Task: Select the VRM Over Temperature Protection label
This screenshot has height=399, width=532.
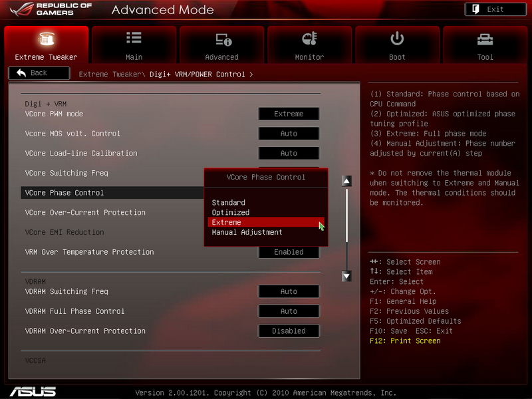Action: (x=89, y=252)
